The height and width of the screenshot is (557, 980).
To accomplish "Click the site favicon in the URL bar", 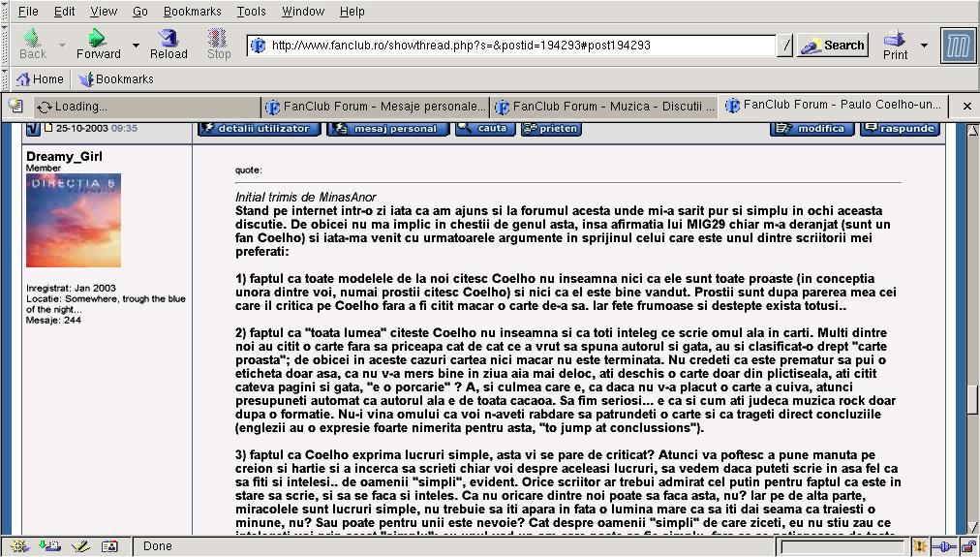I will 259,45.
